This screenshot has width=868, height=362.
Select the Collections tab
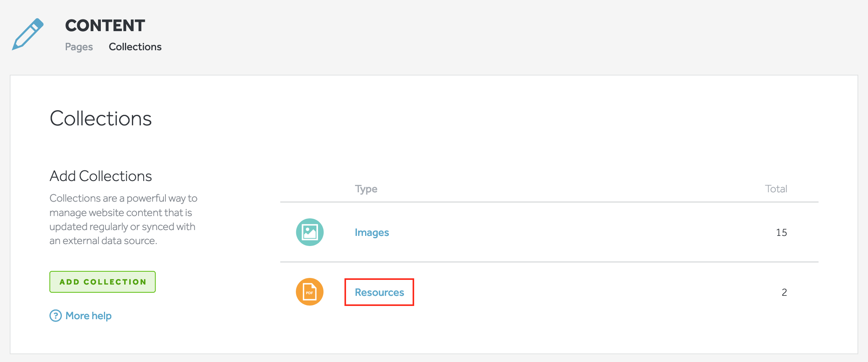(x=135, y=47)
